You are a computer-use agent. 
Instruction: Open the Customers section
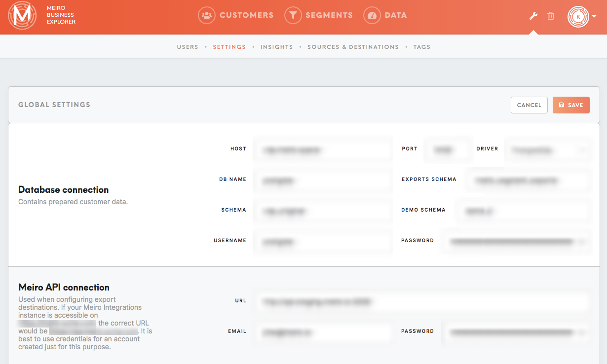(236, 15)
